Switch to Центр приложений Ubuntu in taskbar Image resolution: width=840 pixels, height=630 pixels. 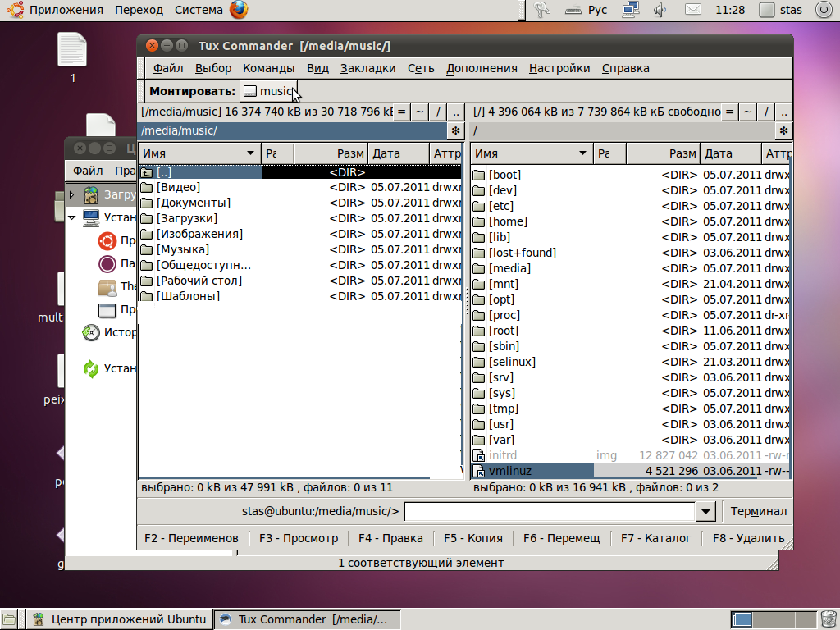tap(120, 619)
